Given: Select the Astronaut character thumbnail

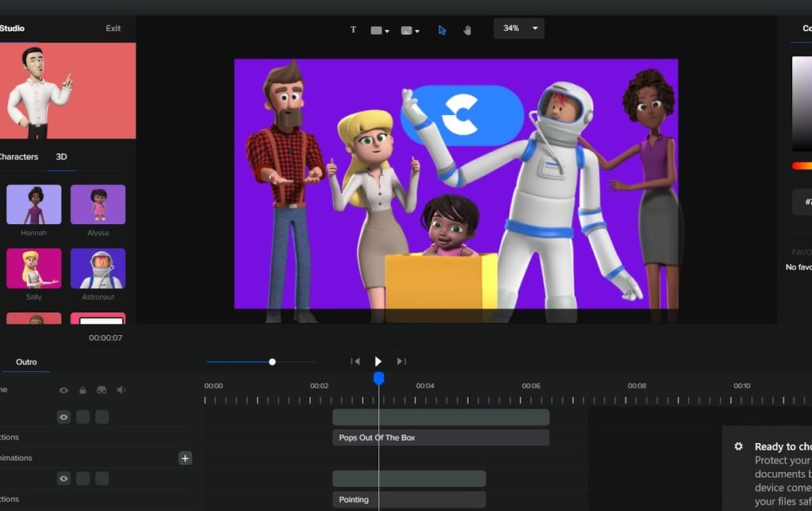Looking at the screenshot, I should [98, 269].
